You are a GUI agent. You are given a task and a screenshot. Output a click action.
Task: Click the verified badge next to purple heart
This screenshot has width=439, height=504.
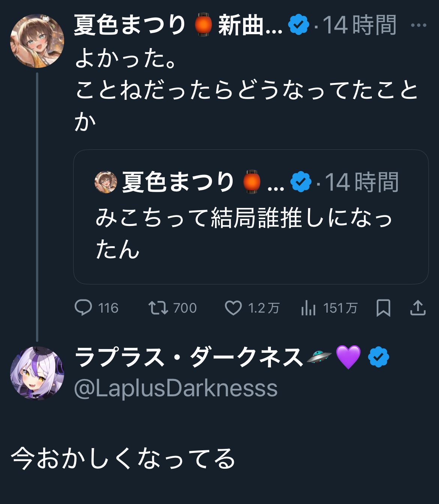click(379, 357)
